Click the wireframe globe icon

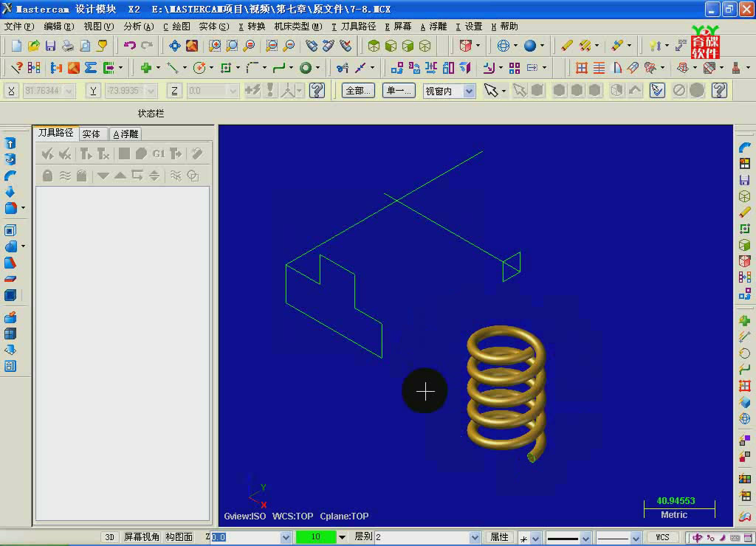click(503, 46)
